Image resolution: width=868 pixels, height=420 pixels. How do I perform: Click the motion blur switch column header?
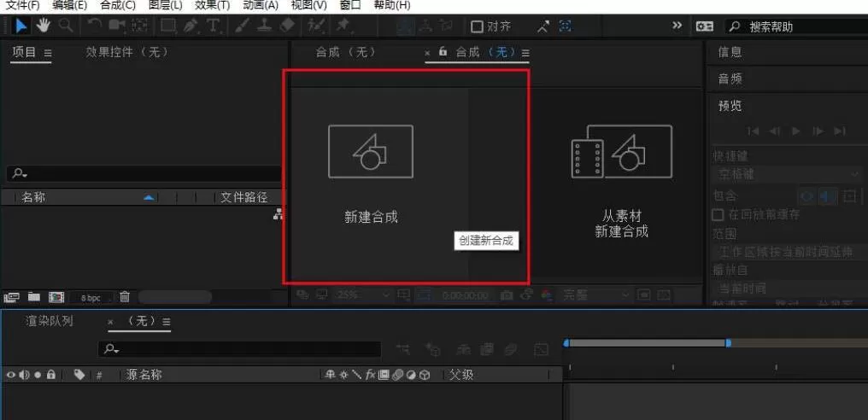click(397, 375)
